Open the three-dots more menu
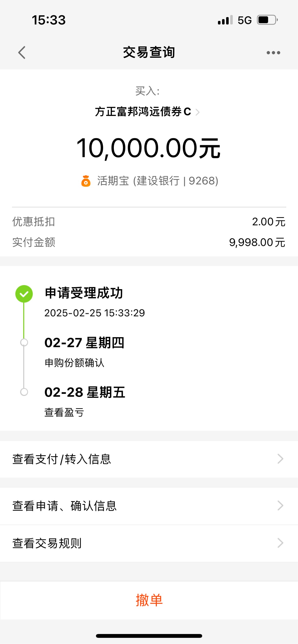Screen dimensions: 298x644 point(273,53)
